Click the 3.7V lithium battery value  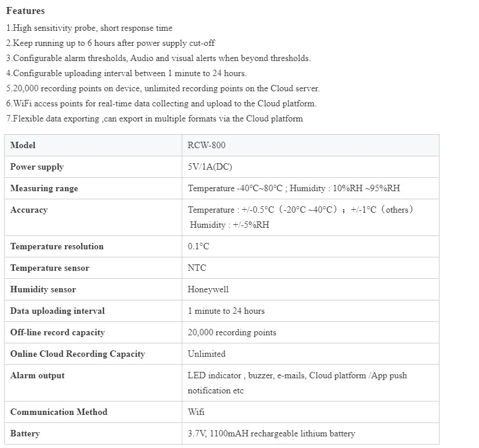click(271, 433)
